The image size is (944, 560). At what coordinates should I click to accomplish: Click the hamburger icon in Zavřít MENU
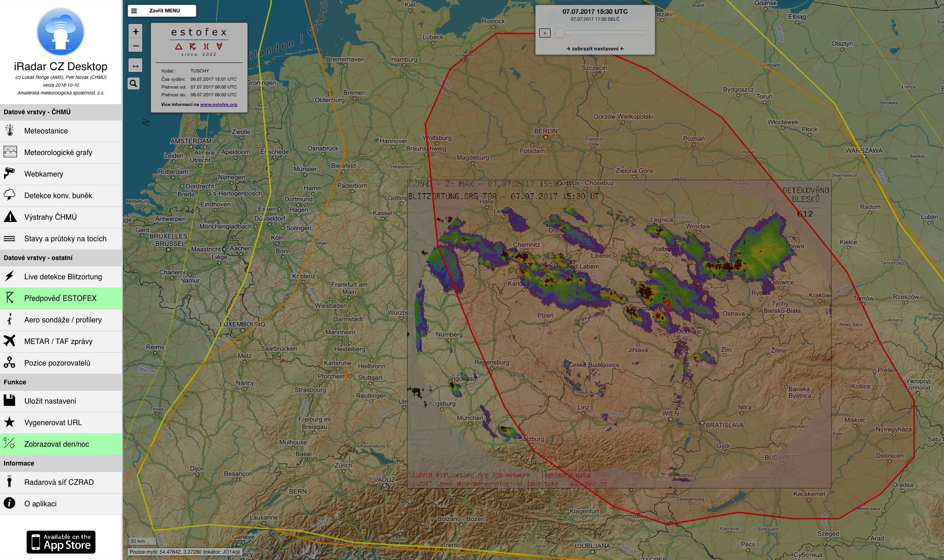pos(134,11)
